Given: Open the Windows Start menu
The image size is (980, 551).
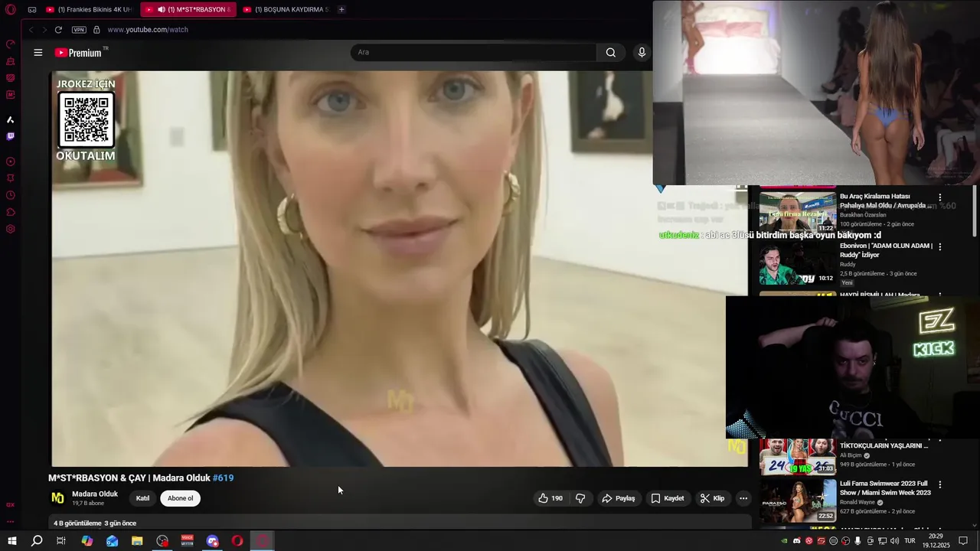Looking at the screenshot, I should coord(11,541).
